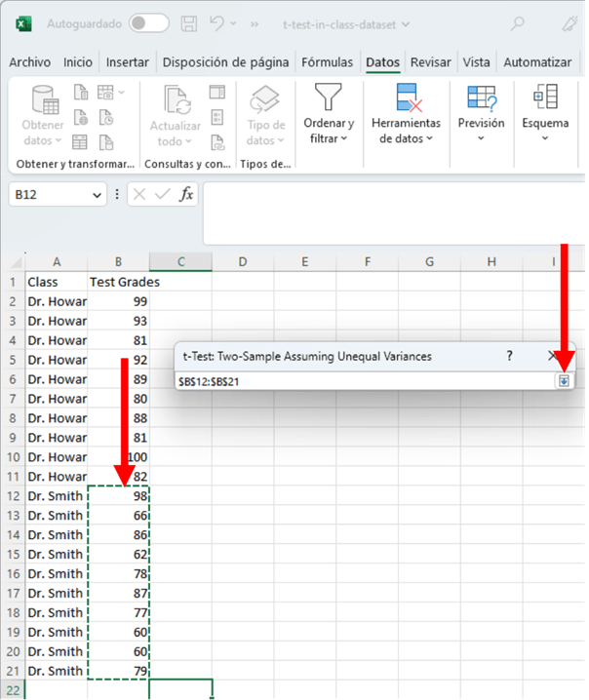The width and height of the screenshot is (589, 700).
Task: Click the save disk icon
Action: (190, 23)
